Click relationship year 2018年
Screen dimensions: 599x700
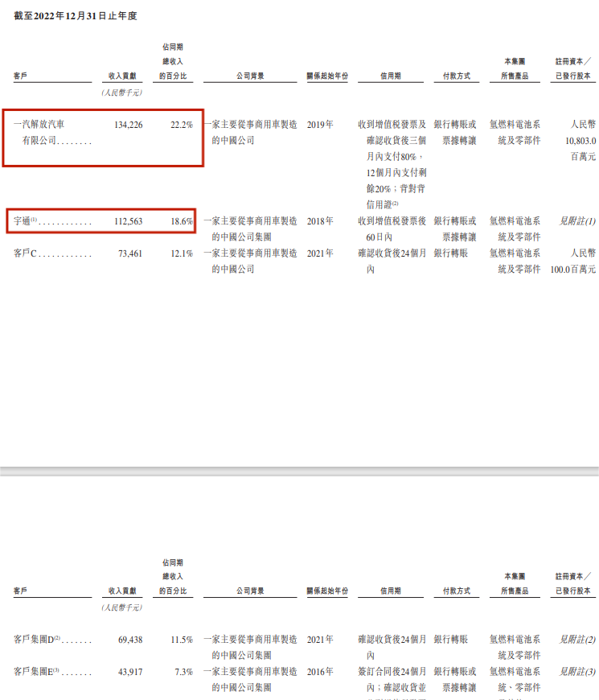pyautogui.click(x=320, y=221)
